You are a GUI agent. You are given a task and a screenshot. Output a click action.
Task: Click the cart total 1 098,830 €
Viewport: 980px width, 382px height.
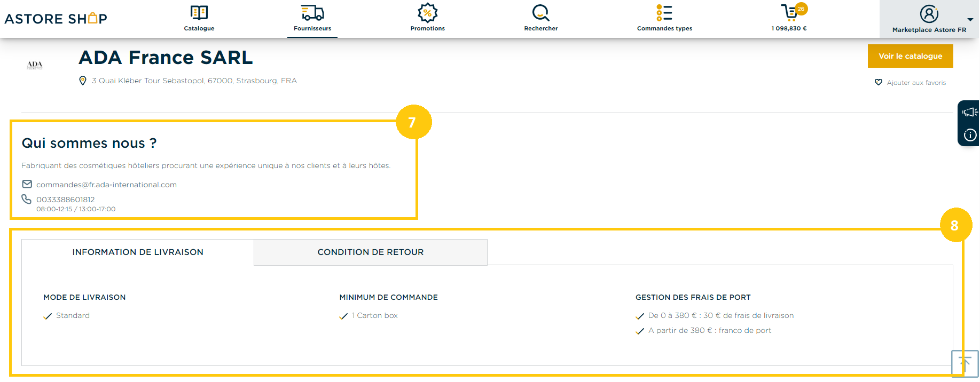pos(789,29)
